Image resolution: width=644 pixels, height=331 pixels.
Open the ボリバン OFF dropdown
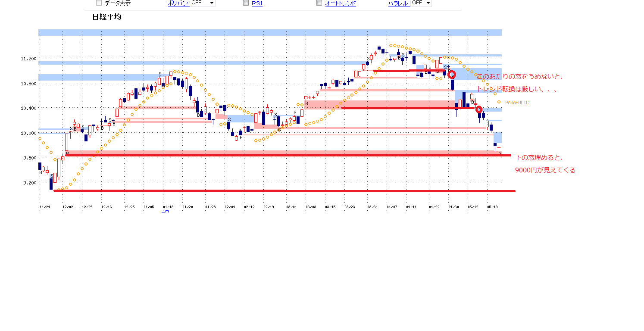203,3
